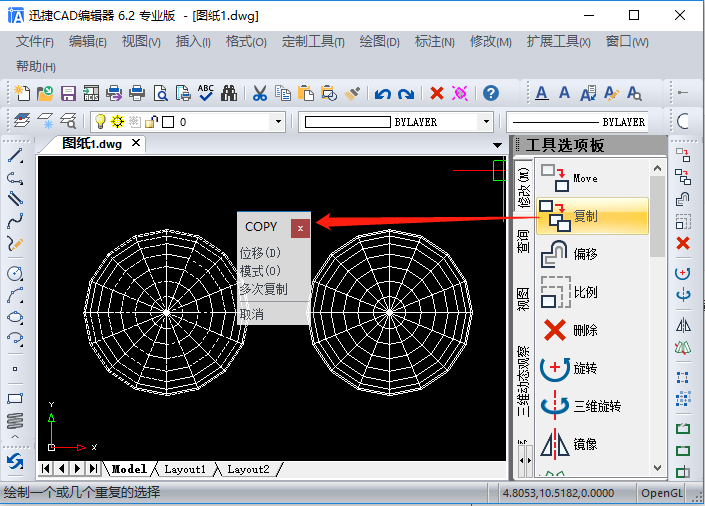Select the Arc drawing tool
The width and height of the screenshot is (705, 506).
tap(15, 296)
